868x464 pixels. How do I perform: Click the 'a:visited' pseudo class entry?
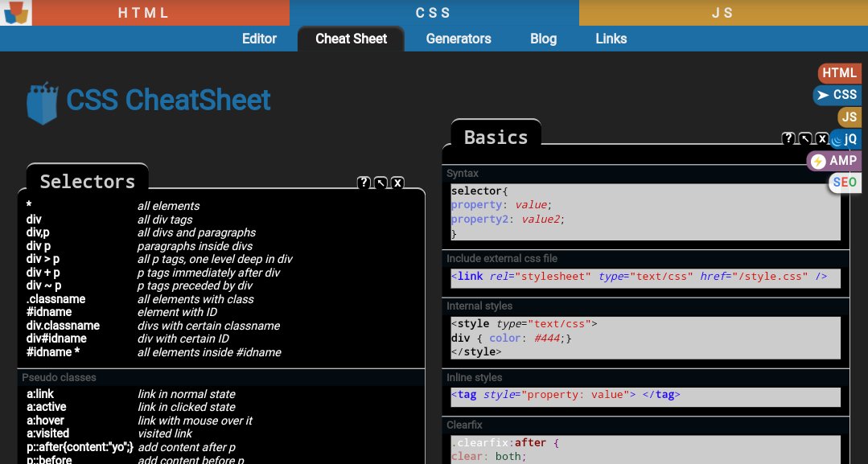point(48,433)
